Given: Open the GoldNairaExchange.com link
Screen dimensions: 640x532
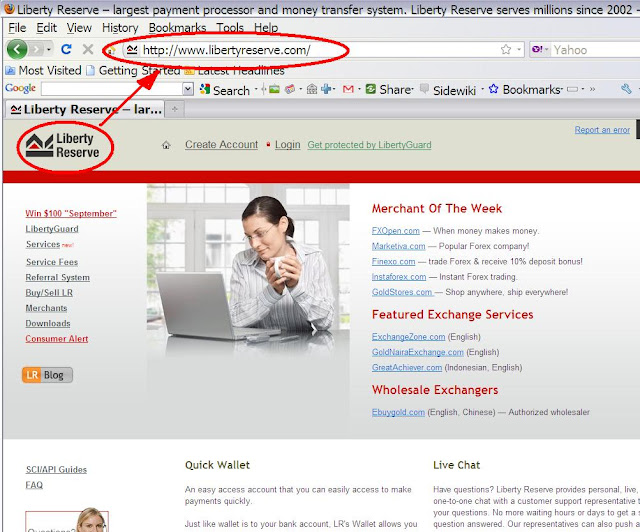Looking at the screenshot, I should point(418,352).
